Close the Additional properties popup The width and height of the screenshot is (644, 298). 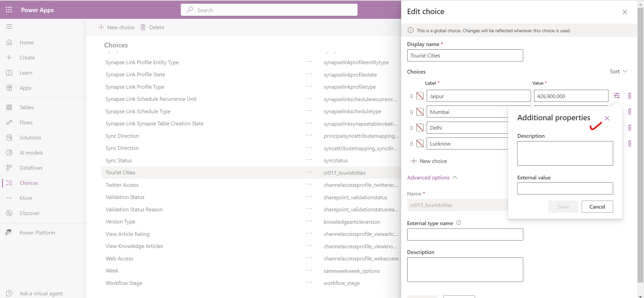click(607, 118)
